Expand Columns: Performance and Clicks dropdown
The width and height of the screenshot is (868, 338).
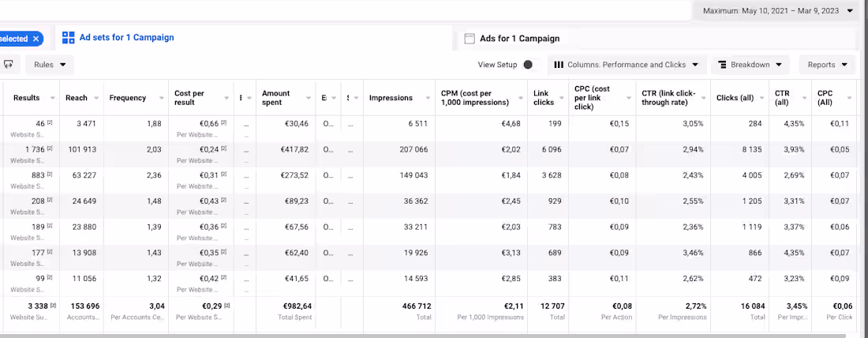(x=627, y=65)
